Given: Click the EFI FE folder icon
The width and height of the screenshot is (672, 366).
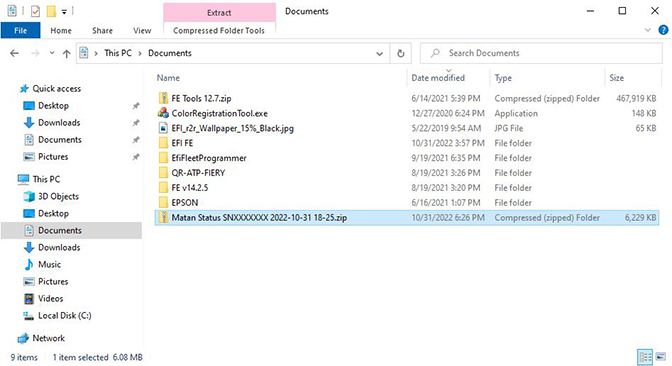Looking at the screenshot, I should (163, 143).
